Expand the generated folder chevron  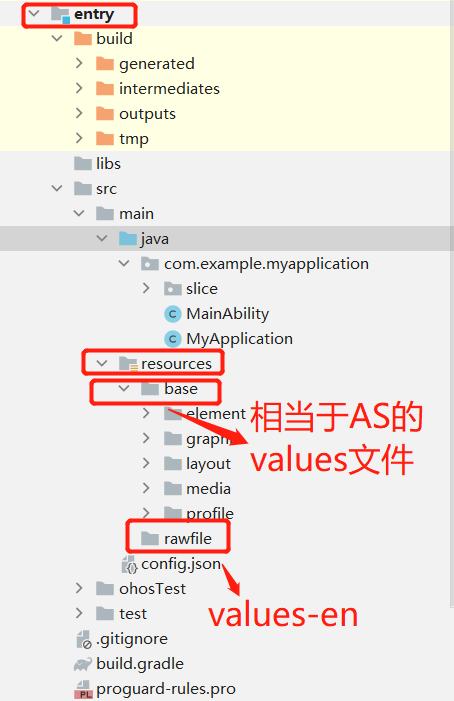pos(79,63)
